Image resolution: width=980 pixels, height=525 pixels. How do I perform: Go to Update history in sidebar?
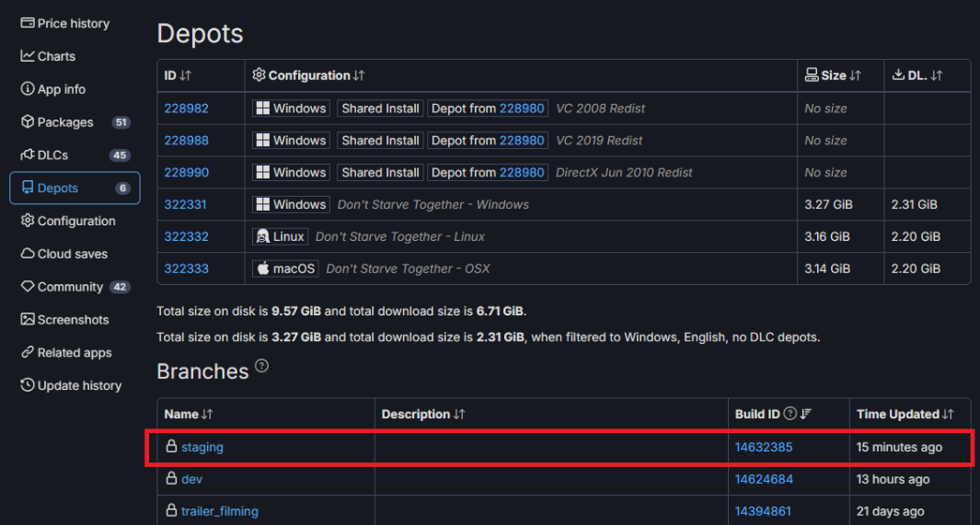pos(79,386)
